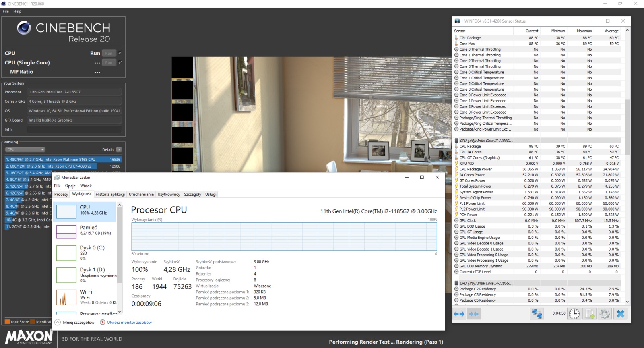Click the Your Score orange legend swatch
Screen dimensions: 644x348
[x=7, y=322]
